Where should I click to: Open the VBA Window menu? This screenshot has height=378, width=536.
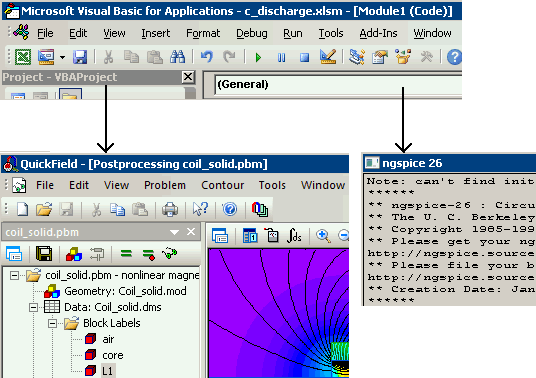coord(432,33)
